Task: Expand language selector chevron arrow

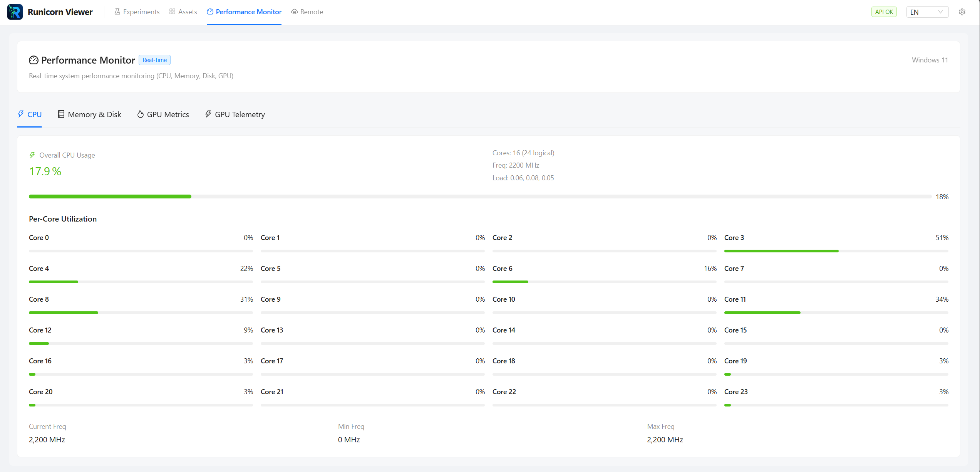Action: coord(940,12)
